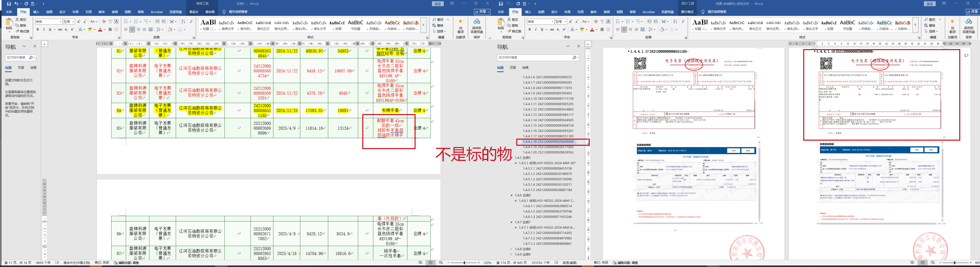Viewport: 980px width, 267px height.
Task: Open the 审阅 tab in right window
Action: click(607, 12)
